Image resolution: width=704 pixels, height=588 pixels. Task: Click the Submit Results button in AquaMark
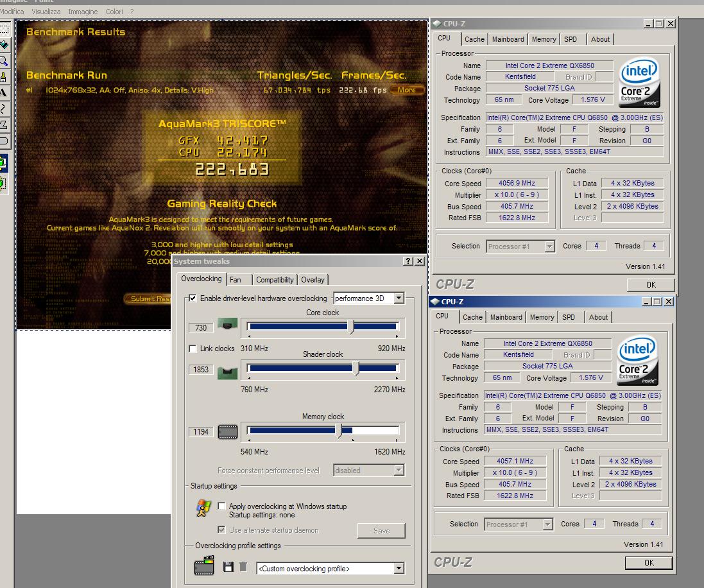tap(148, 298)
